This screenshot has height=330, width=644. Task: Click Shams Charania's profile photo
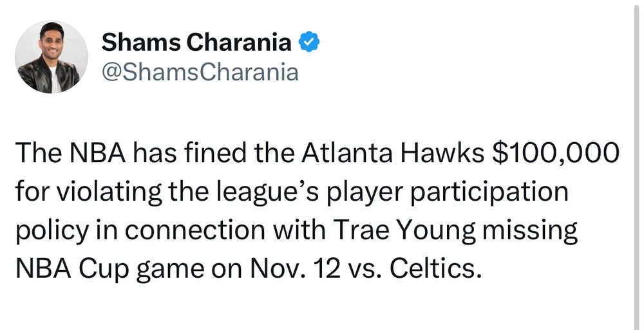tap(52, 57)
